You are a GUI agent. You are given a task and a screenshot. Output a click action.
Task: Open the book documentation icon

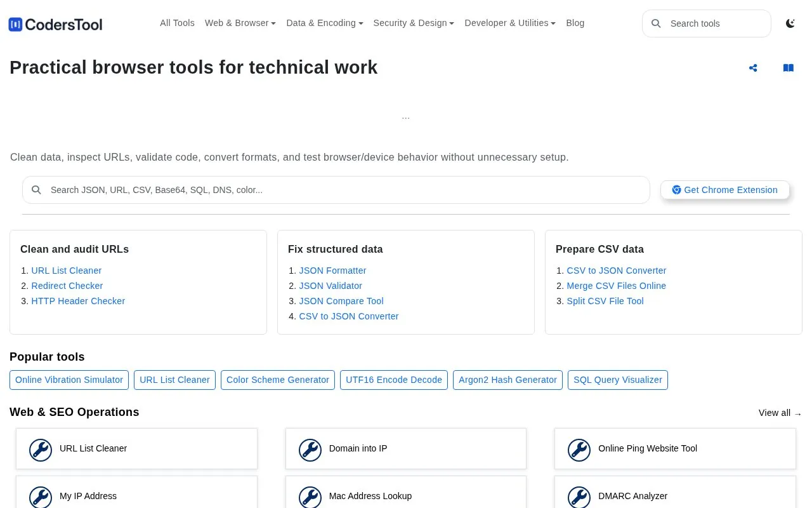(789, 68)
